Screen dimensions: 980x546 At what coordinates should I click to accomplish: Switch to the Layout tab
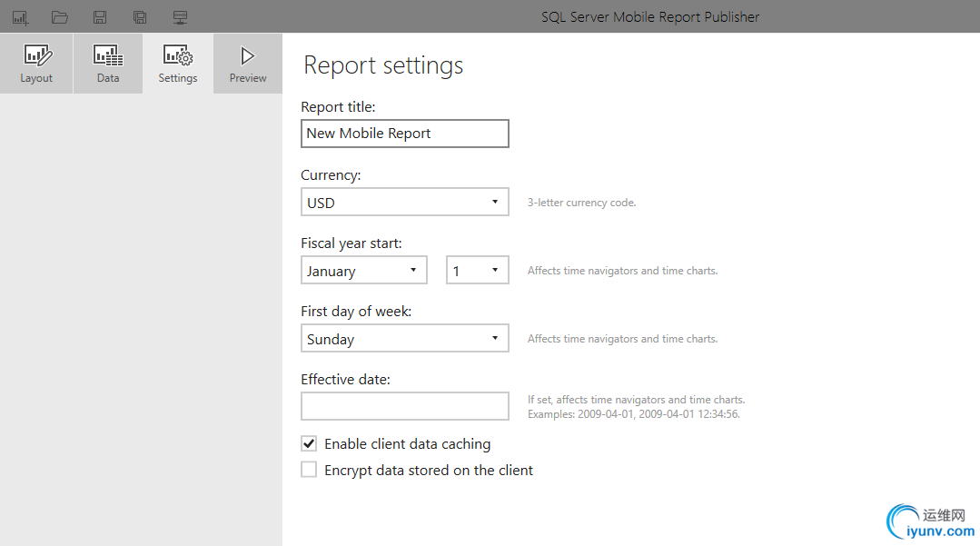click(36, 64)
